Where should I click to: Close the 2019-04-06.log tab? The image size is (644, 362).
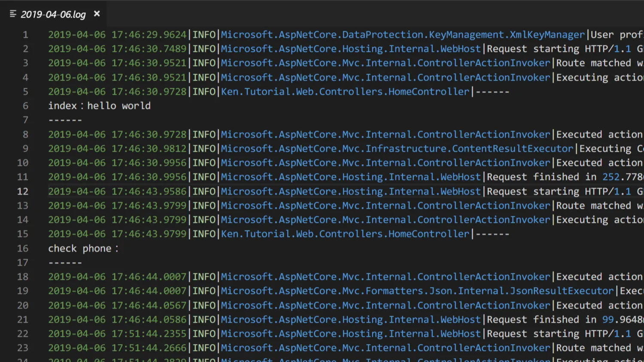(97, 14)
